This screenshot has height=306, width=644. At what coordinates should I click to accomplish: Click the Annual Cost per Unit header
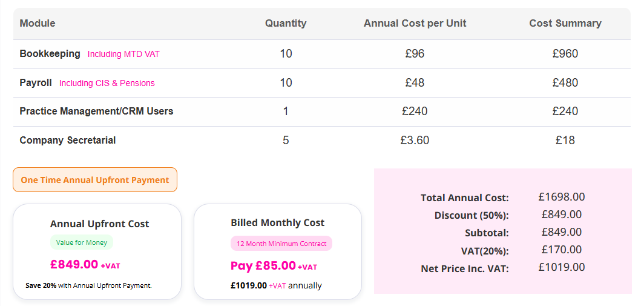click(415, 24)
